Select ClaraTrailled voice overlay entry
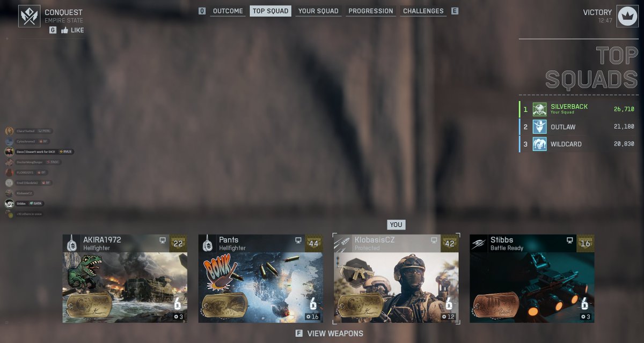 click(28, 131)
